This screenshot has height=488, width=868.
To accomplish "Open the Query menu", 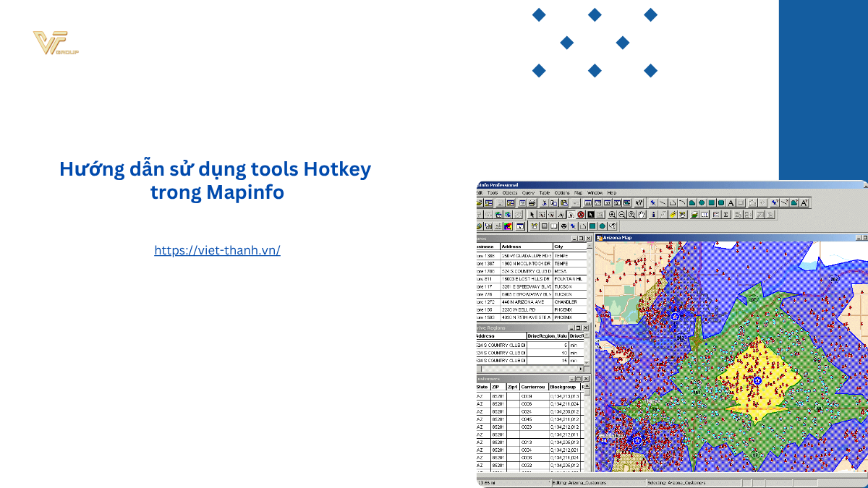I will [x=528, y=193].
